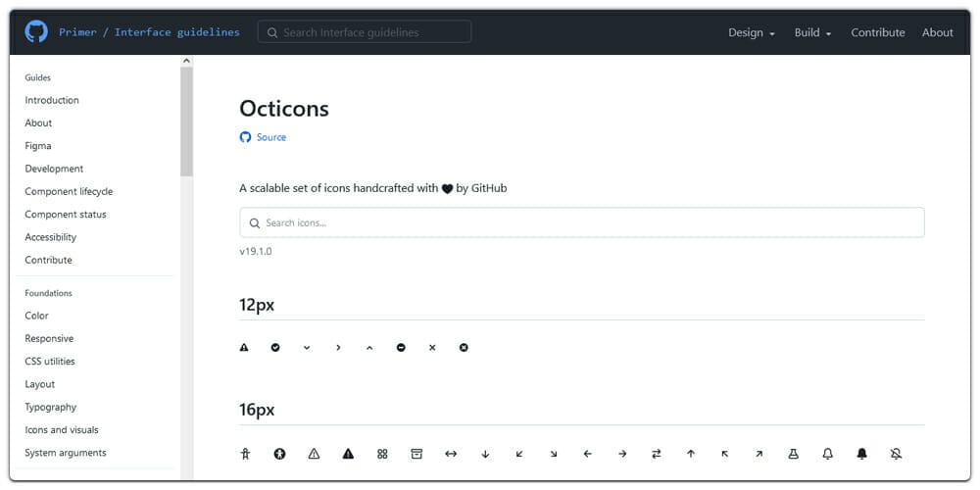The height and width of the screenshot is (490, 980).
Task: Go to About in the top navigation
Action: click(938, 32)
